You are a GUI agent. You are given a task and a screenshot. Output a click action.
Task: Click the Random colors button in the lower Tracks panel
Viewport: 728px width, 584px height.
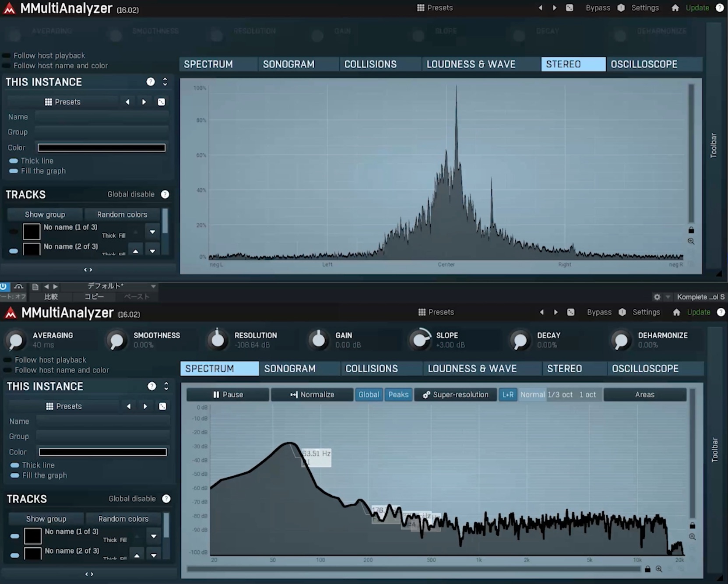point(123,519)
